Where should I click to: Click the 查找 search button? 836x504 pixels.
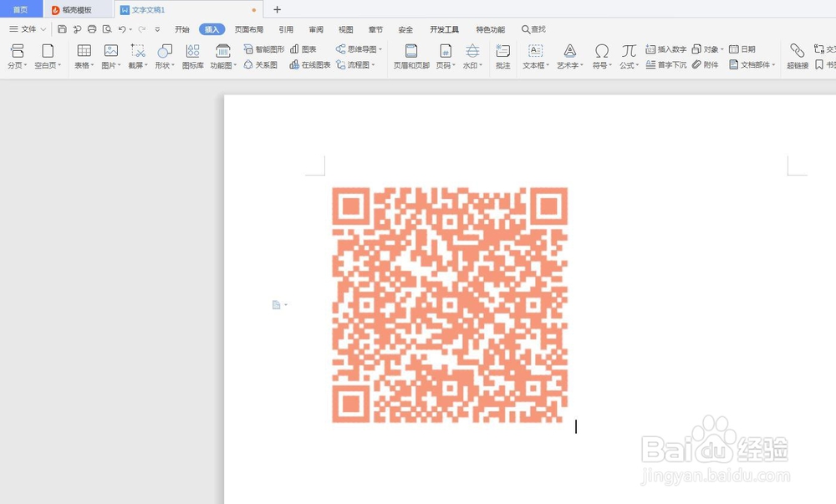(x=533, y=29)
